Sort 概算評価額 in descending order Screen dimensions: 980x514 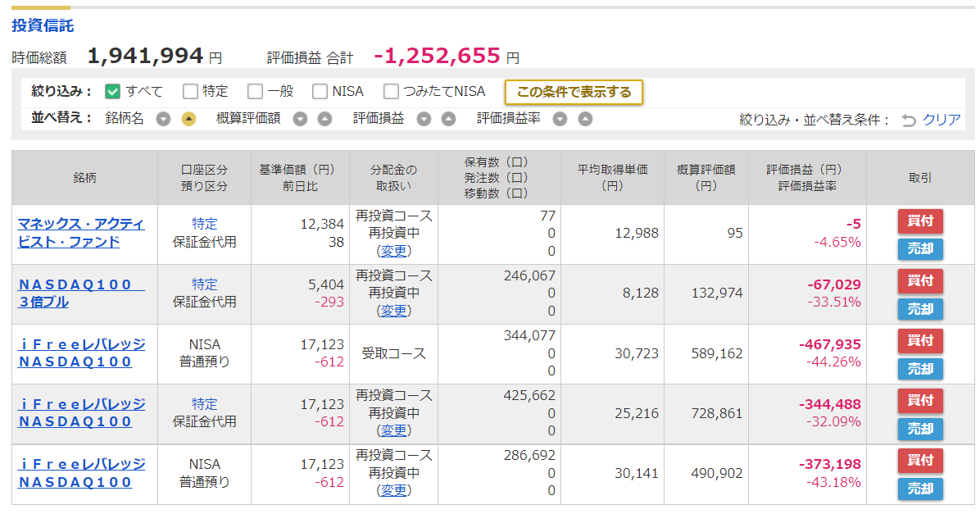(x=300, y=119)
